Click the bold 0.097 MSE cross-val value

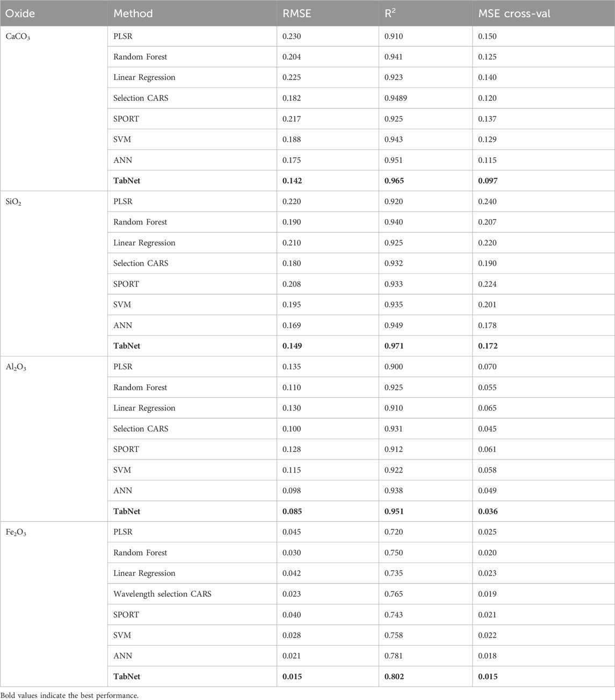(x=488, y=181)
